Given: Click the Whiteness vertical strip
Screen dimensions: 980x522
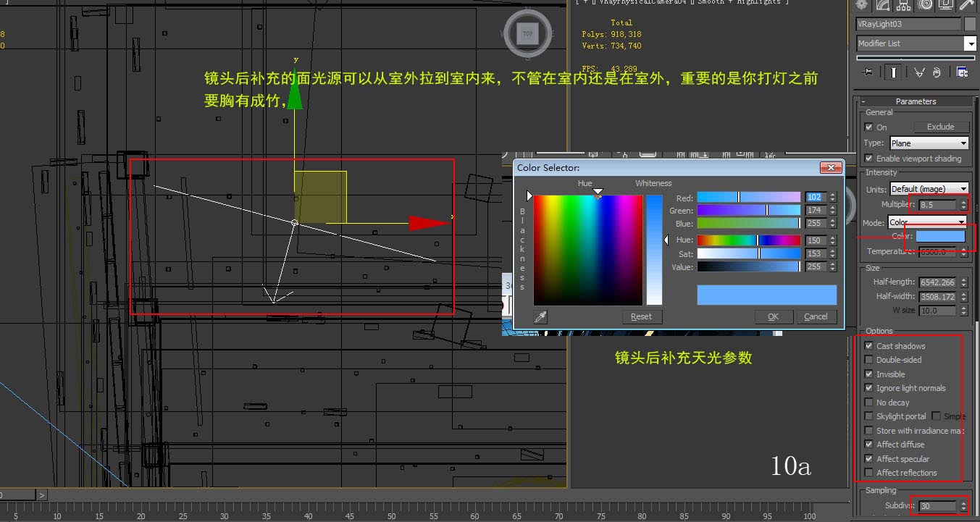Looking at the screenshot, I should click(654, 250).
